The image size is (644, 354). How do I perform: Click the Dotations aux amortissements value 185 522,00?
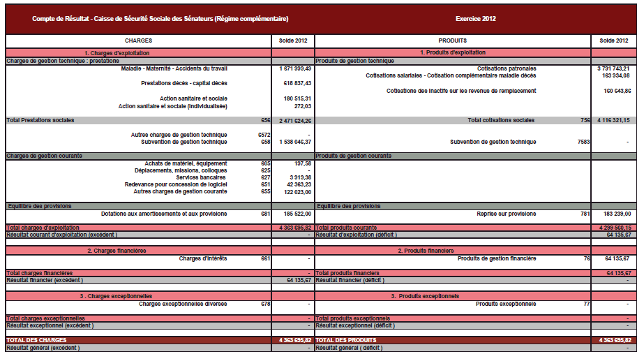293,213
